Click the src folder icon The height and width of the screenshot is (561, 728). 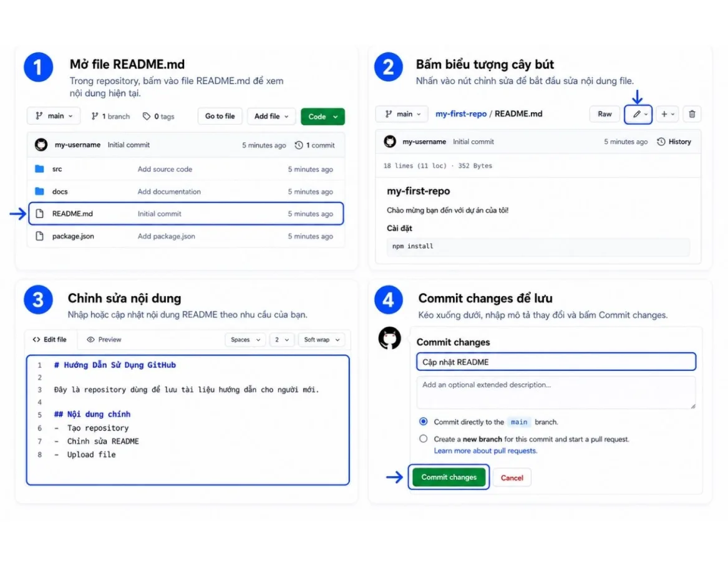click(39, 169)
